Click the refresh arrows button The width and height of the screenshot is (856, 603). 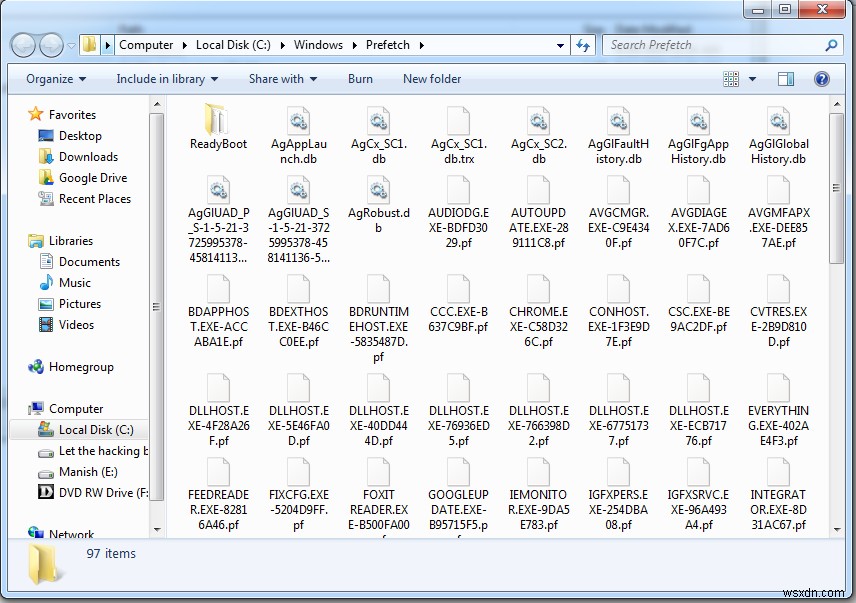(x=583, y=45)
